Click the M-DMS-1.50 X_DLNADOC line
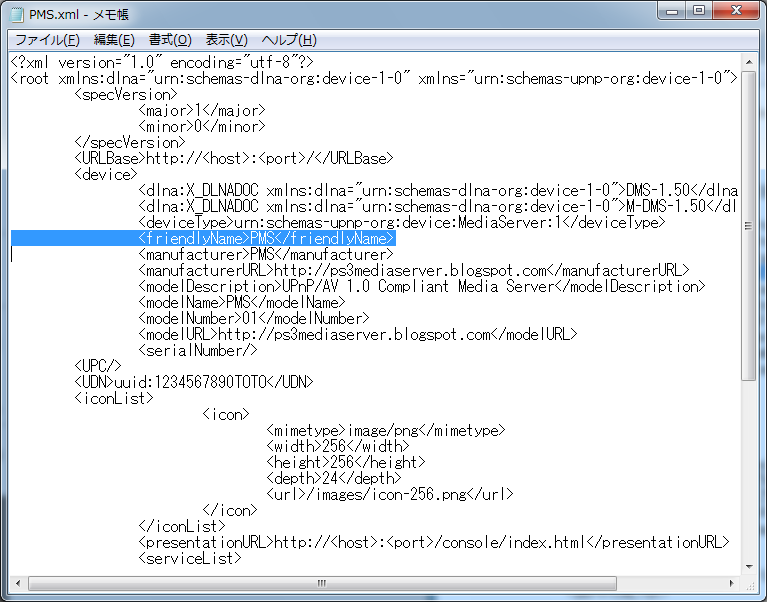This screenshot has width=767, height=602. point(438,206)
